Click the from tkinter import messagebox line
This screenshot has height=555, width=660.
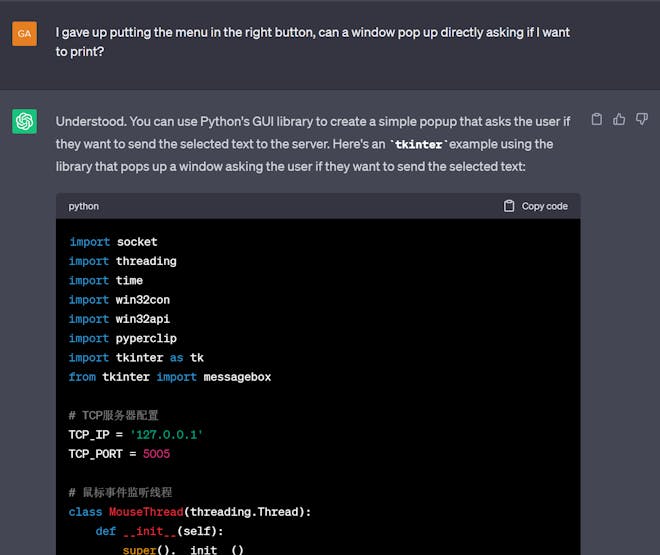point(170,377)
